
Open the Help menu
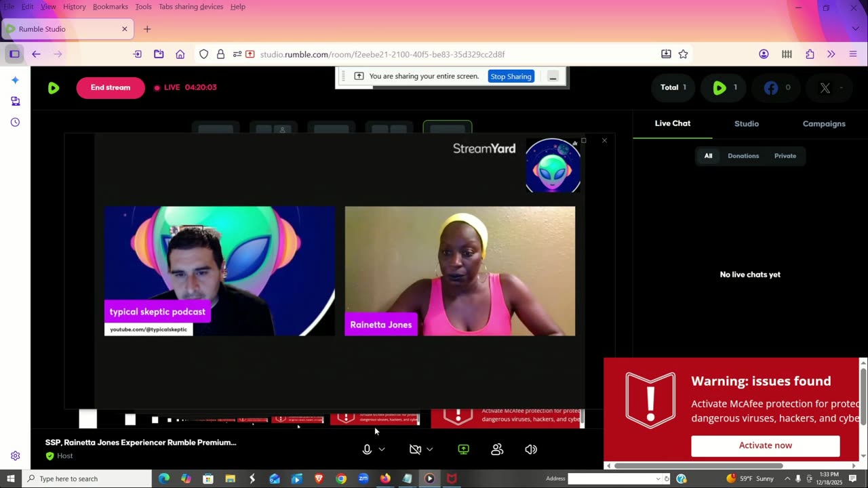(238, 7)
